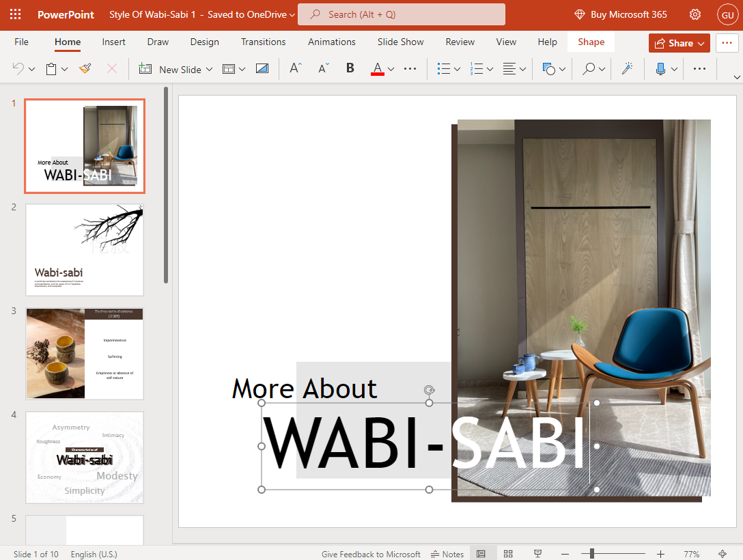Open the Design tab
743x560 pixels.
[x=204, y=42]
